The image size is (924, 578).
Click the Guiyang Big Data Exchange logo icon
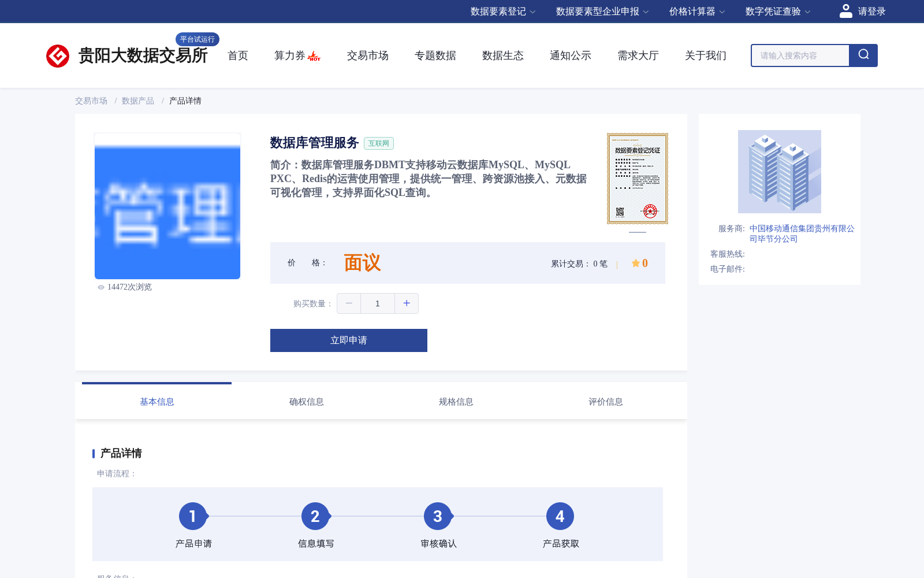click(58, 56)
